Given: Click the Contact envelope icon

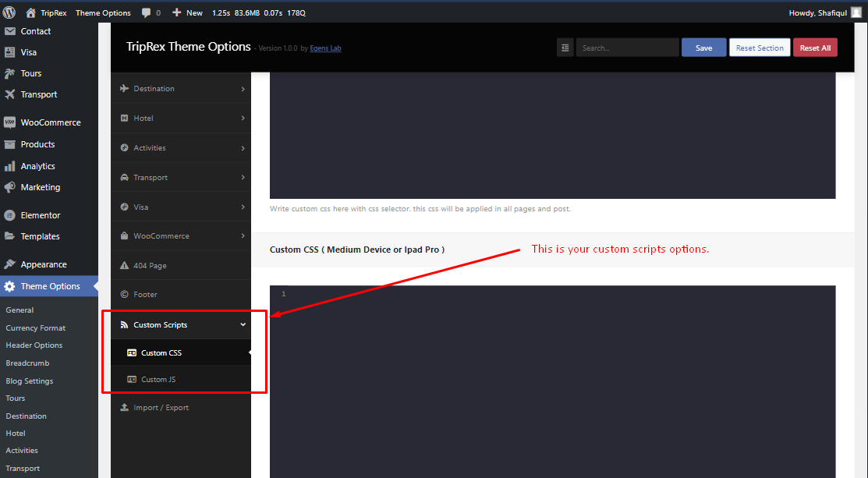Looking at the screenshot, I should (9, 31).
